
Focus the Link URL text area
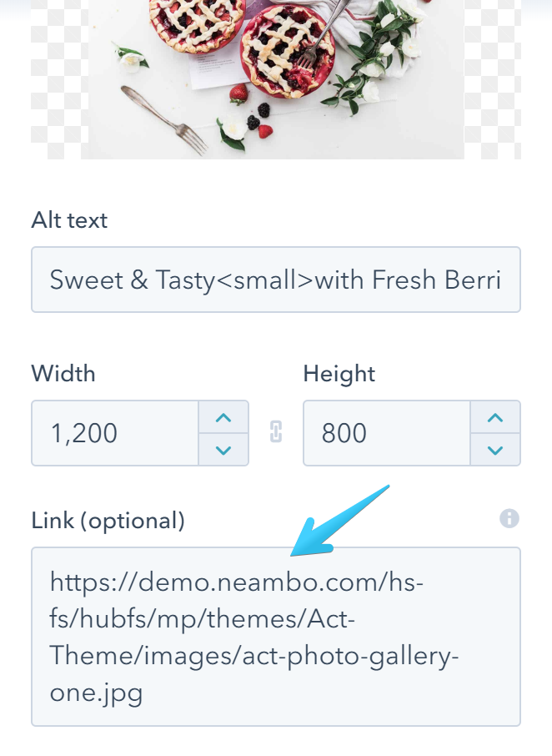(x=275, y=637)
